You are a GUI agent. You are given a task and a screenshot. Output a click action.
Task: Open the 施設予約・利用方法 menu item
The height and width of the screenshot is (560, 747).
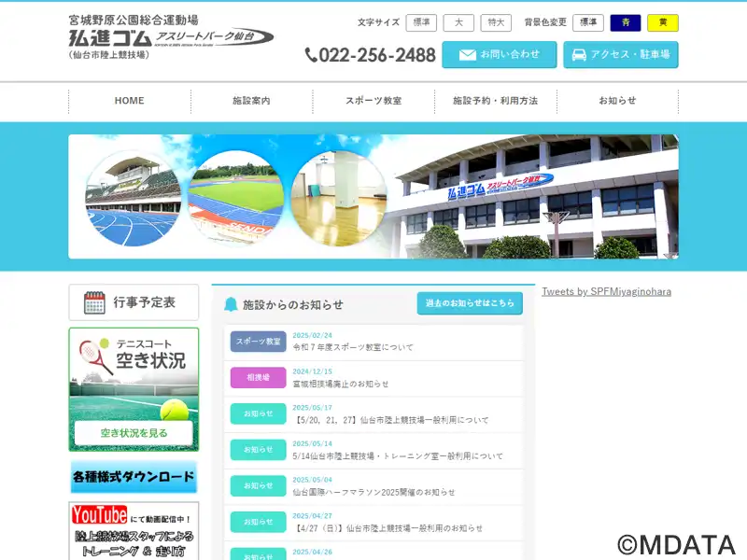496,101
